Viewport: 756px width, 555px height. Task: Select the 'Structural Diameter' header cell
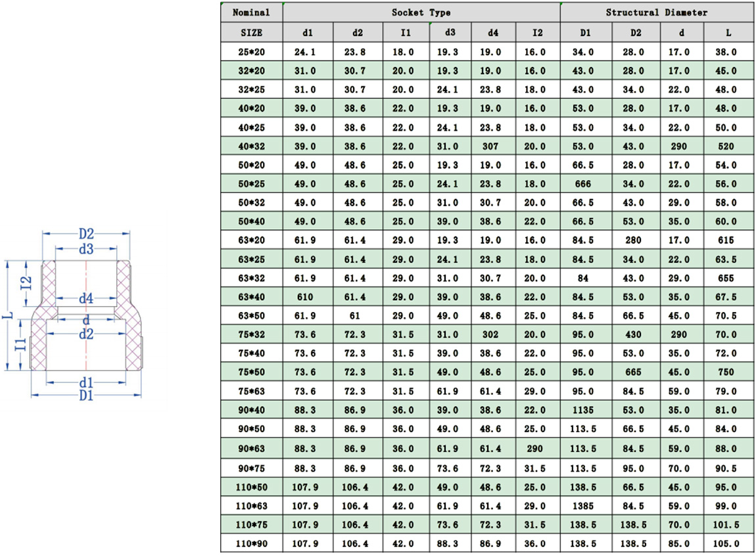pyautogui.click(x=656, y=12)
